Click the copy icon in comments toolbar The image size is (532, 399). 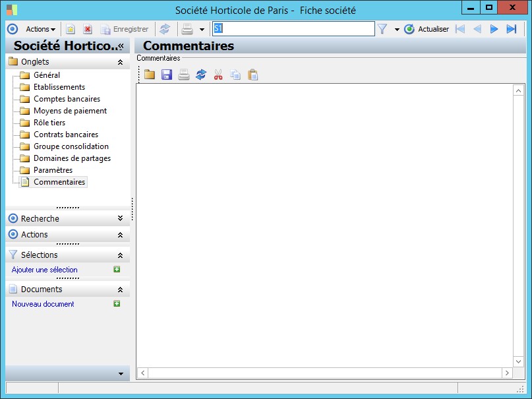235,75
